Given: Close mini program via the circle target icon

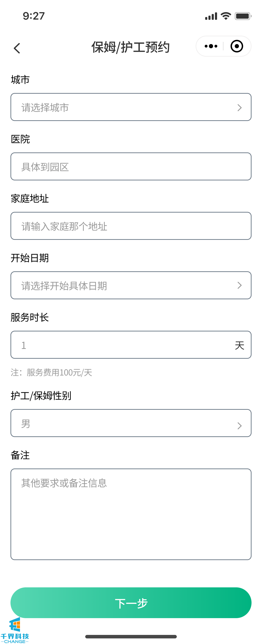Looking at the screenshot, I should point(237,46).
